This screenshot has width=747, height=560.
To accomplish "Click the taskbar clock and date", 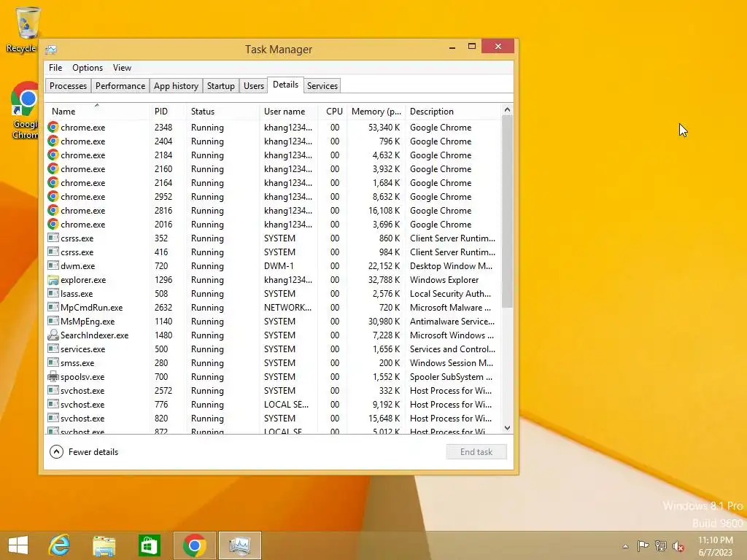I will tap(715, 546).
